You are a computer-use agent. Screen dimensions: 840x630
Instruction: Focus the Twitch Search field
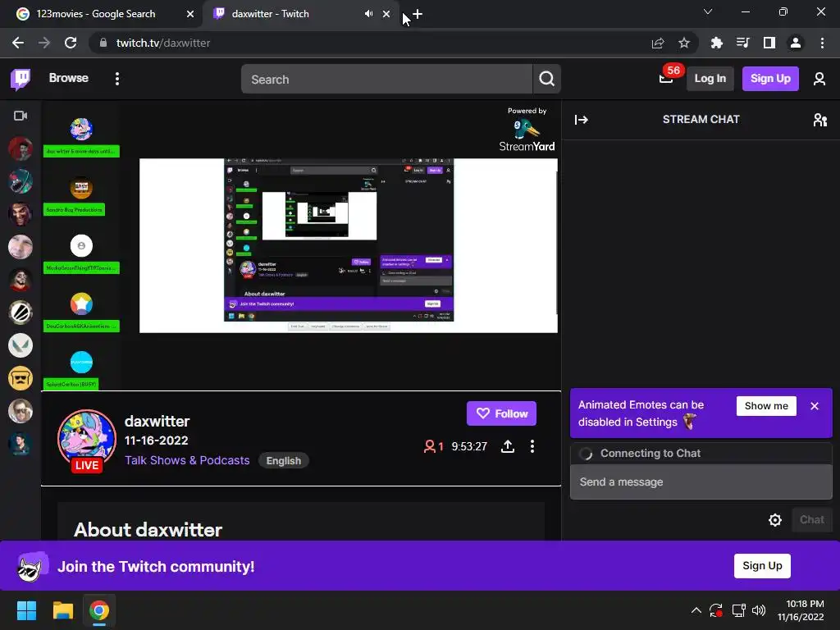[387, 80]
